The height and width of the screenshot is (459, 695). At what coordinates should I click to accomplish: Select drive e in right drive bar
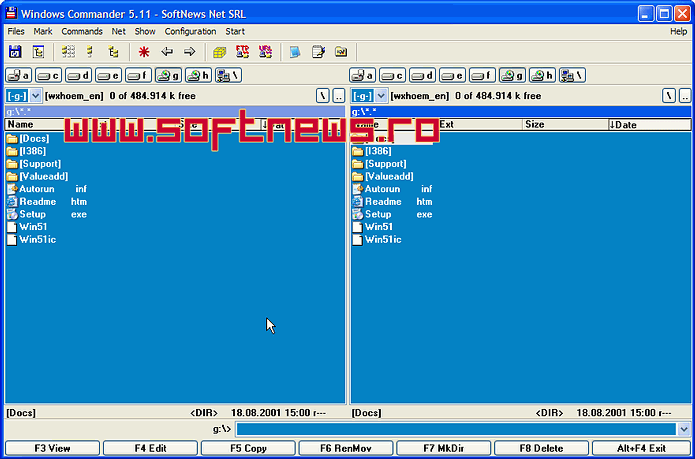tap(453, 75)
